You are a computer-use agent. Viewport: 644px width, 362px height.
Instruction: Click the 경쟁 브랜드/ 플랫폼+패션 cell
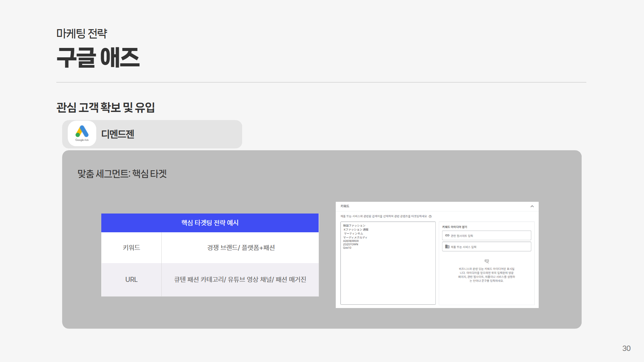240,248
